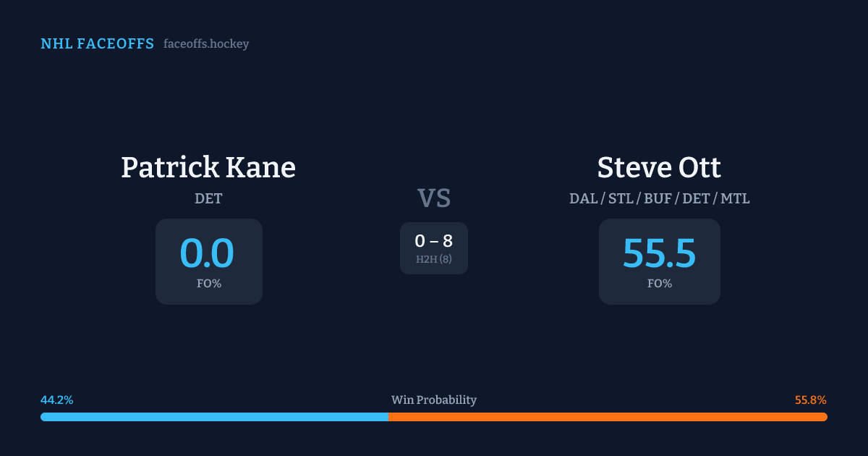The width and height of the screenshot is (868, 456).
Task: Click the orange segment of the probability bar
Action: click(x=608, y=417)
